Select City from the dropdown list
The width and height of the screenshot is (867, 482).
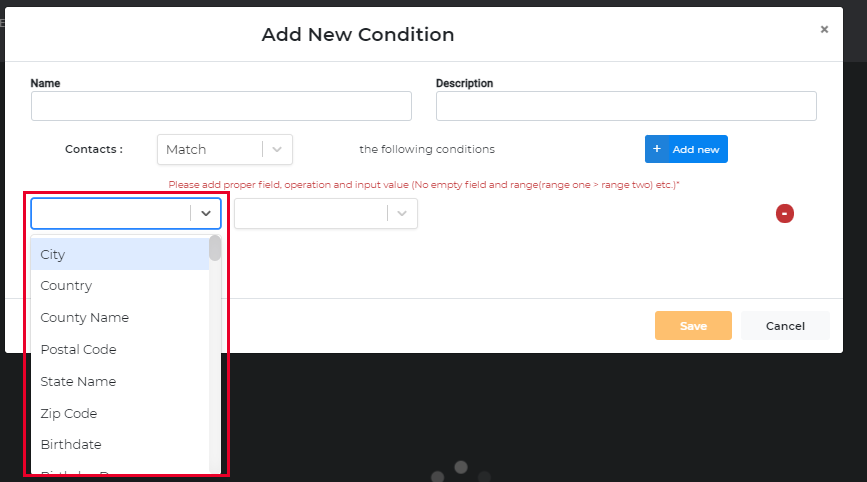[118, 254]
